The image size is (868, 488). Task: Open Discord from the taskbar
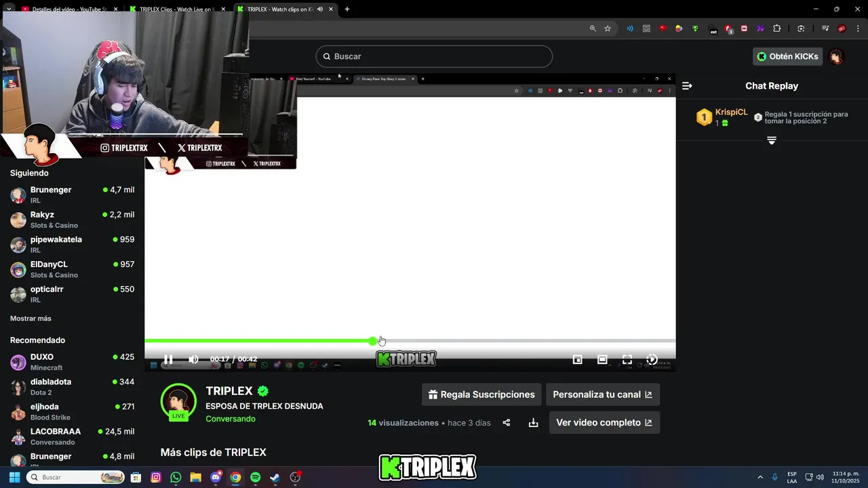216,477
